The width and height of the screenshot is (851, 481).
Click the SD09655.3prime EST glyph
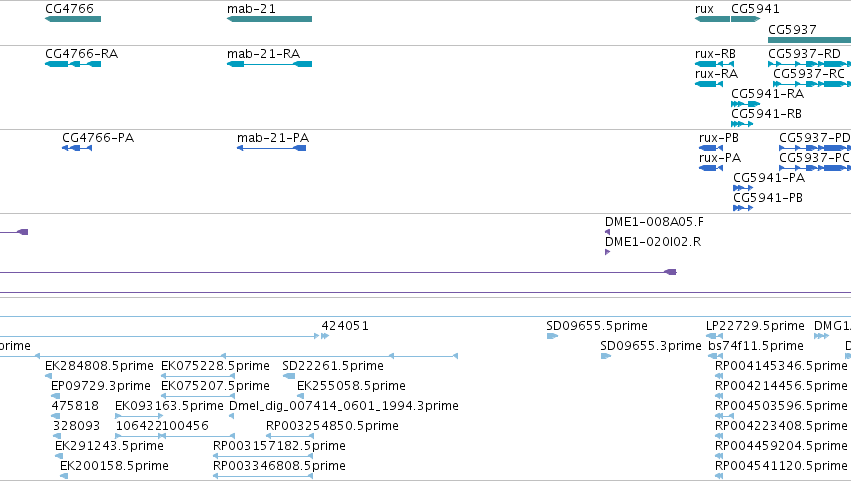(606, 356)
